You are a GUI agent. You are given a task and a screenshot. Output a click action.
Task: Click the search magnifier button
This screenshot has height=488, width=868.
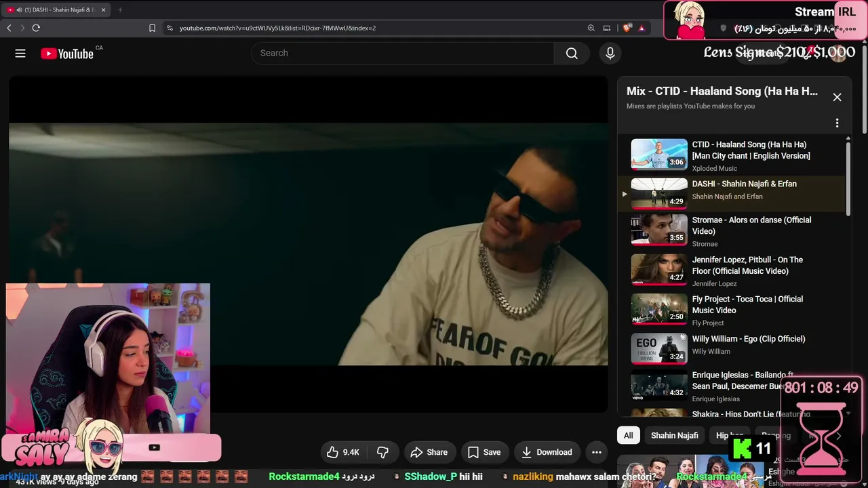point(572,54)
